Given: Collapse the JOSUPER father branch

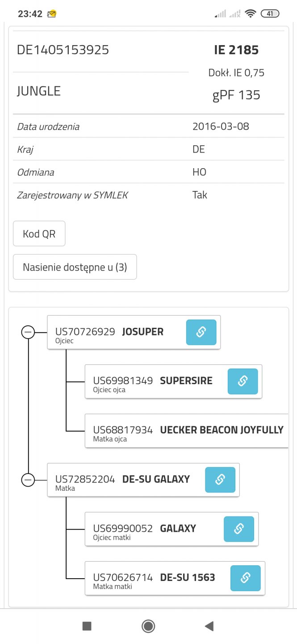Looking at the screenshot, I should point(28,332).
